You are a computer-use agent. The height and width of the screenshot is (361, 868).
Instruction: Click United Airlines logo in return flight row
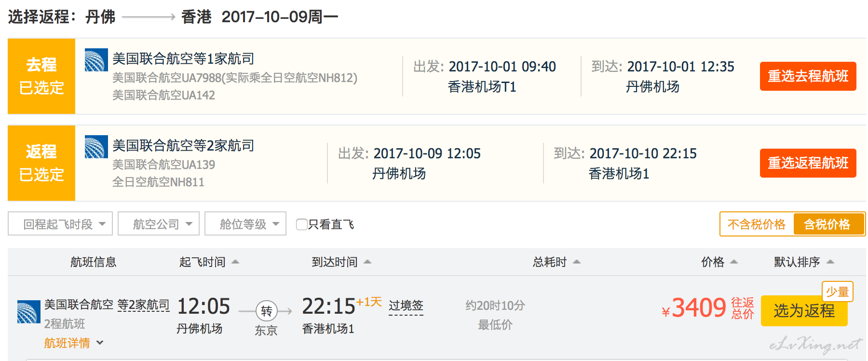96,147
